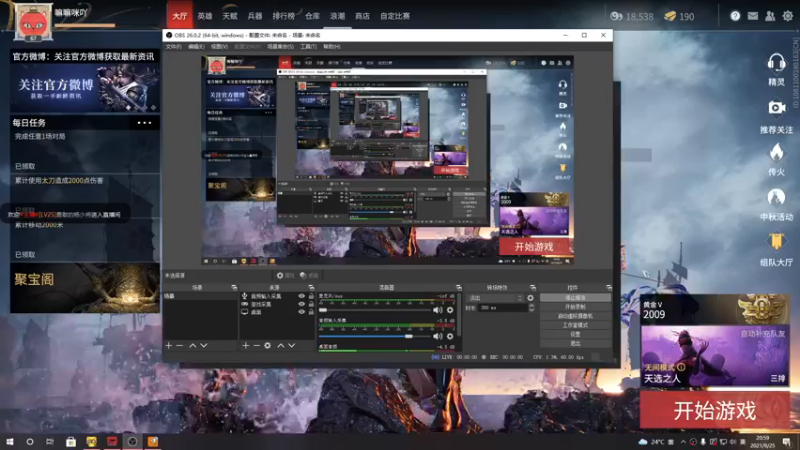800x450 pixels.
Task: Hide the 桌面 source via eye icon
Action: point(302,312)
